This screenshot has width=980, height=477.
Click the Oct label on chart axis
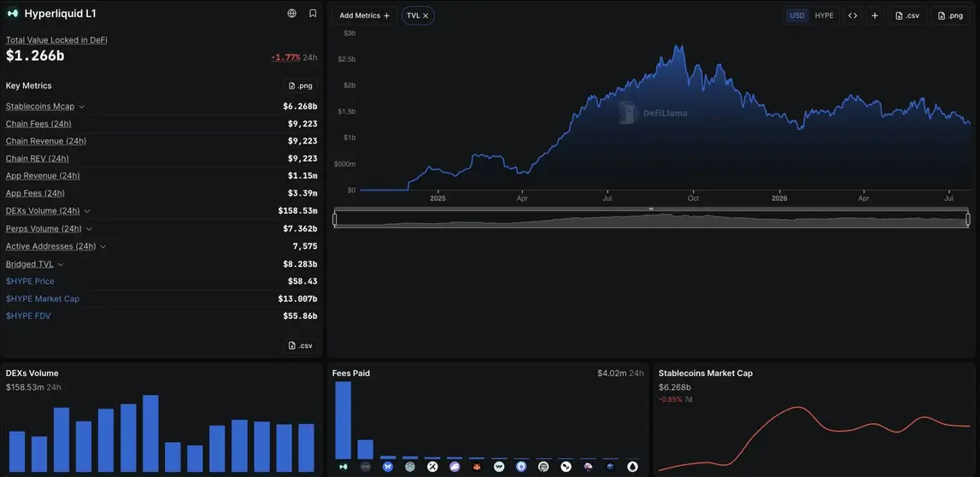click(x=693, y=198)
